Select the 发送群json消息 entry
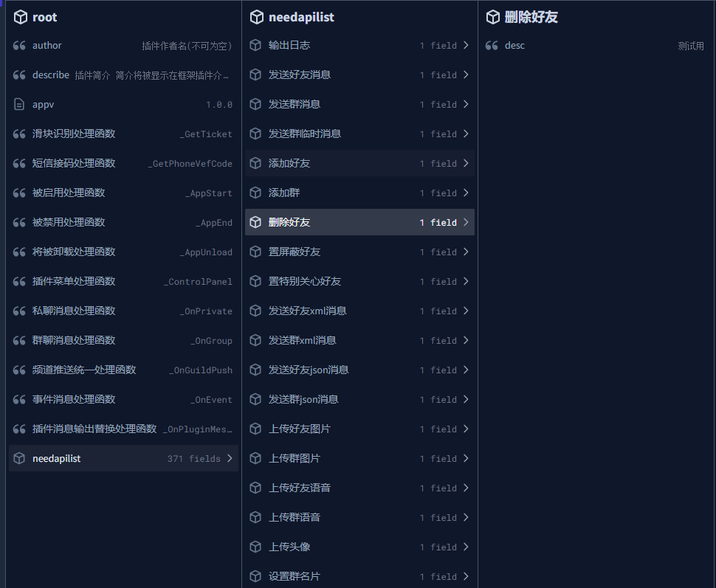The image size is (716, 588). pos(303,400)
